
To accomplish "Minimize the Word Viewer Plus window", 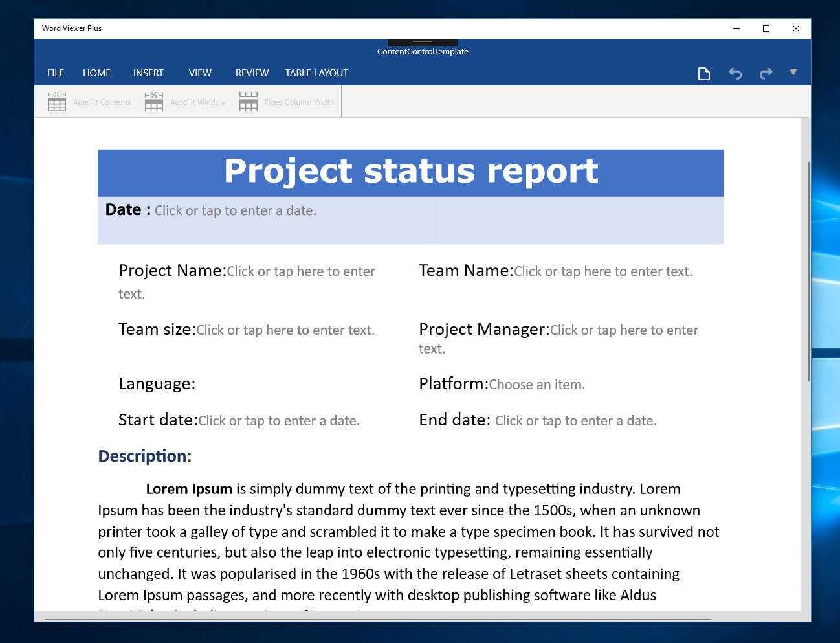I will (736, 28).
